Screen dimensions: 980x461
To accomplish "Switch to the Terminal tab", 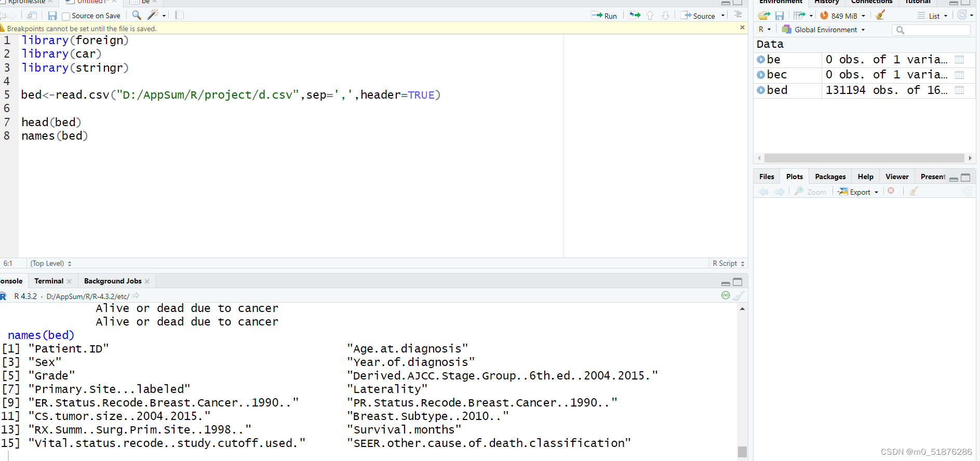I will coord(49,281).
